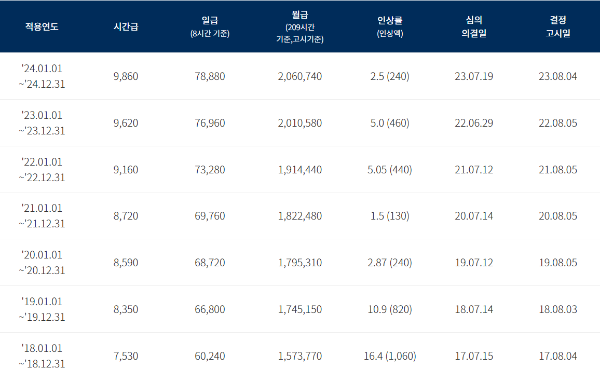Select deliberation date 21.07.12
Viewport: 600px width, 377px height.
(474, 170)
